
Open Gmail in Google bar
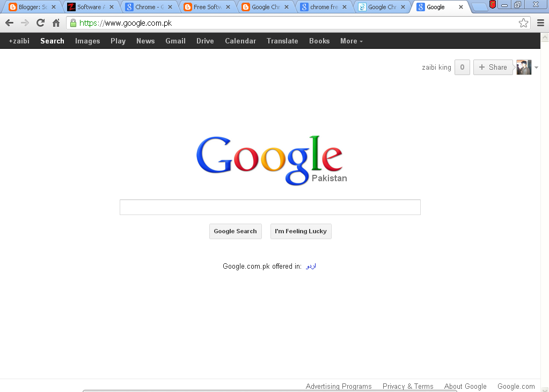click(x=175, y=41)
